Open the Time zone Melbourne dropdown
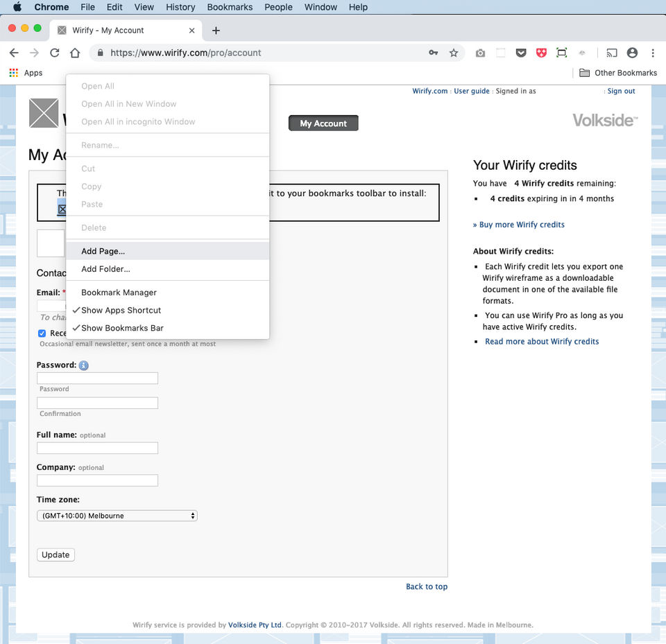Image resolution: width=666 pixels, height=644 pixels. (117, 515)
